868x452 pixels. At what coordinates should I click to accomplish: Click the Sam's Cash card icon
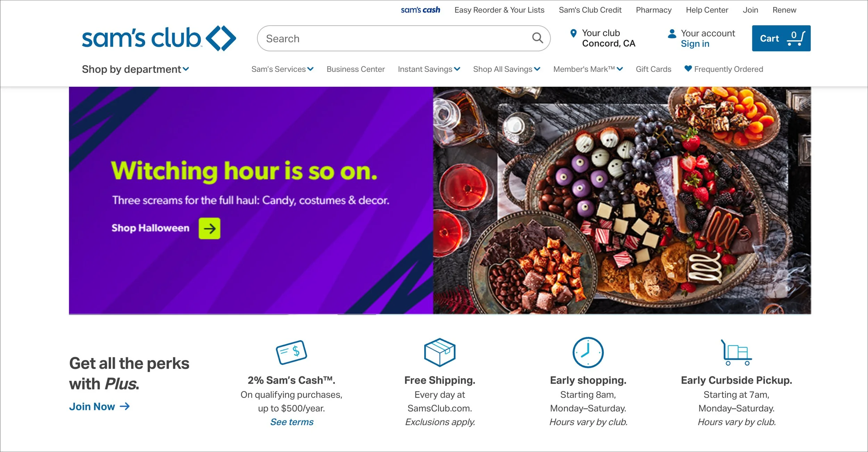click(291, 352)
